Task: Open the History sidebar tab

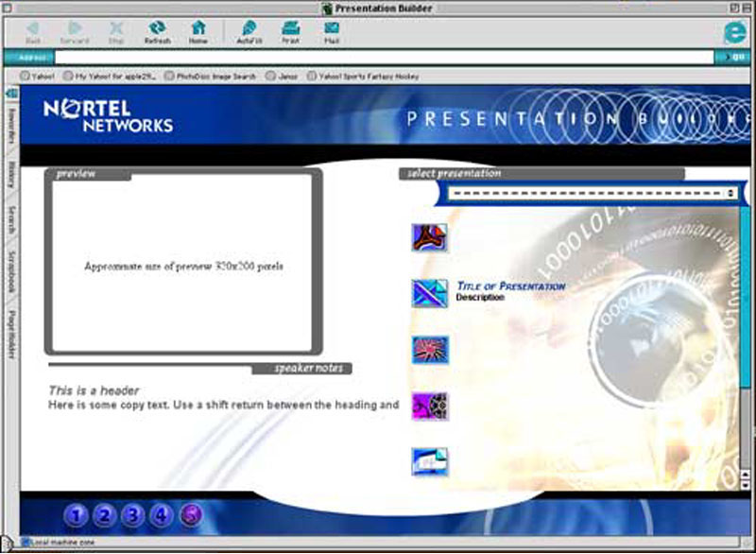Action: (x=11, y=175)
